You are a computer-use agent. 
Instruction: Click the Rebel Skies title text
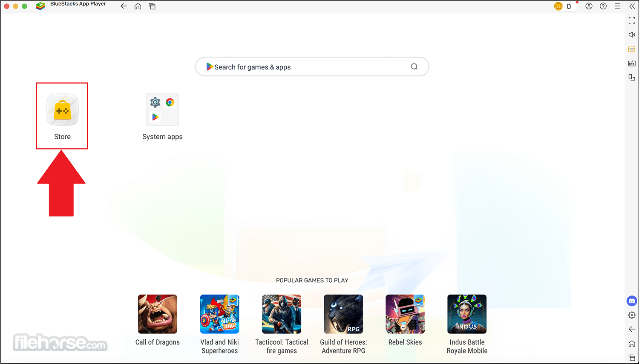tap(405, 342)
